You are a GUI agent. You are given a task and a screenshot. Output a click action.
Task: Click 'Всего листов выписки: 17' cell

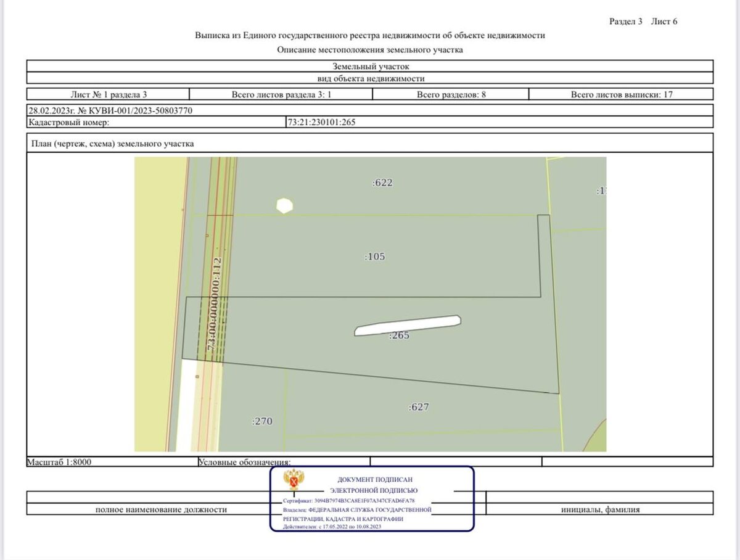coord(622,94)
